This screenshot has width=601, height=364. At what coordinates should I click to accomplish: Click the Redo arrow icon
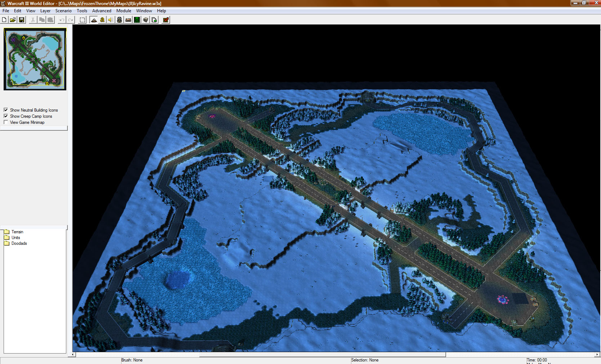pyautogui.click(x=71, y=20)
